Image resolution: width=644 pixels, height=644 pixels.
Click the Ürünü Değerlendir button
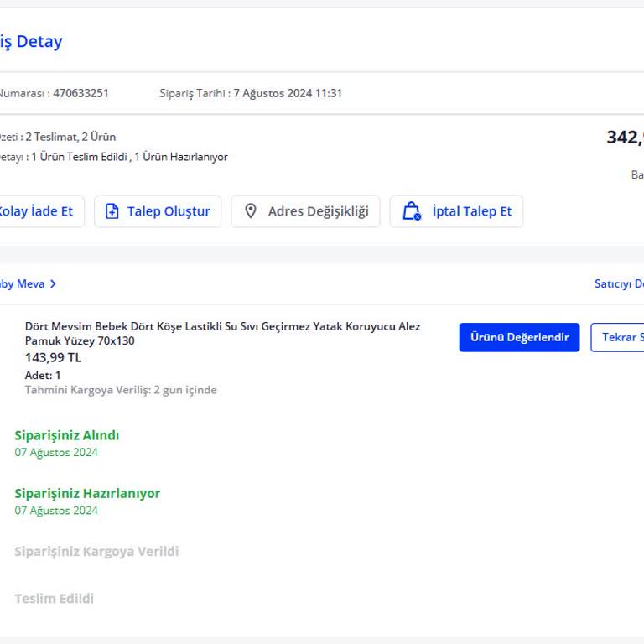(x=519, y=337)
